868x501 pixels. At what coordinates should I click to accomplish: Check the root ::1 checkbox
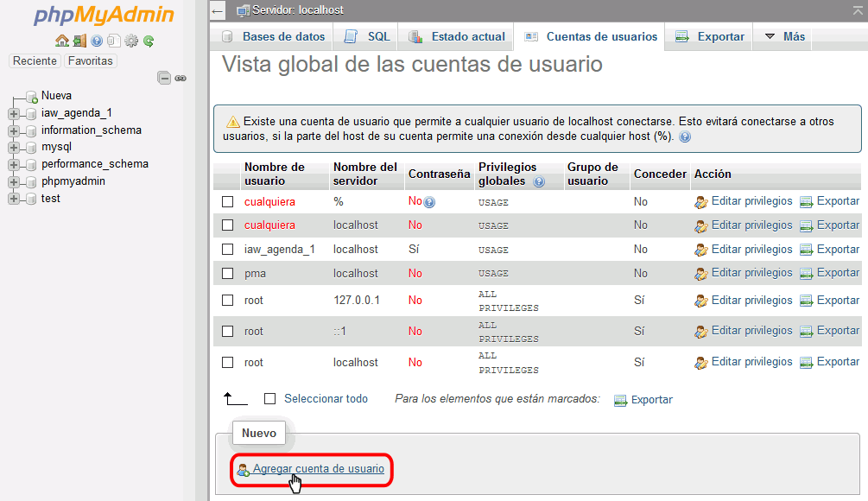point(227,331)
